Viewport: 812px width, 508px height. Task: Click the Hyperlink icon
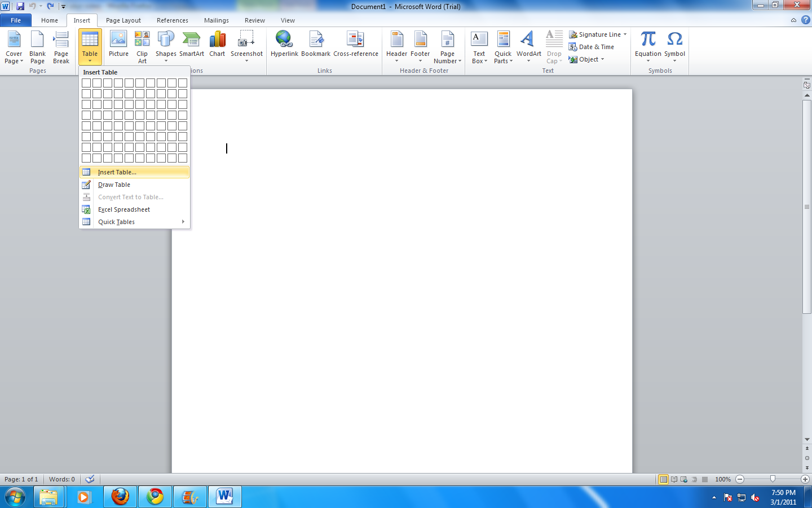pos(284,45)
